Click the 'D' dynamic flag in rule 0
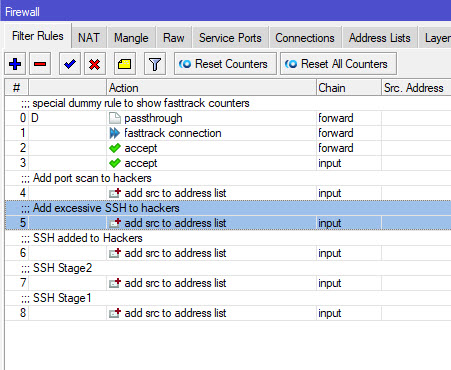 (x=35, y=118)
